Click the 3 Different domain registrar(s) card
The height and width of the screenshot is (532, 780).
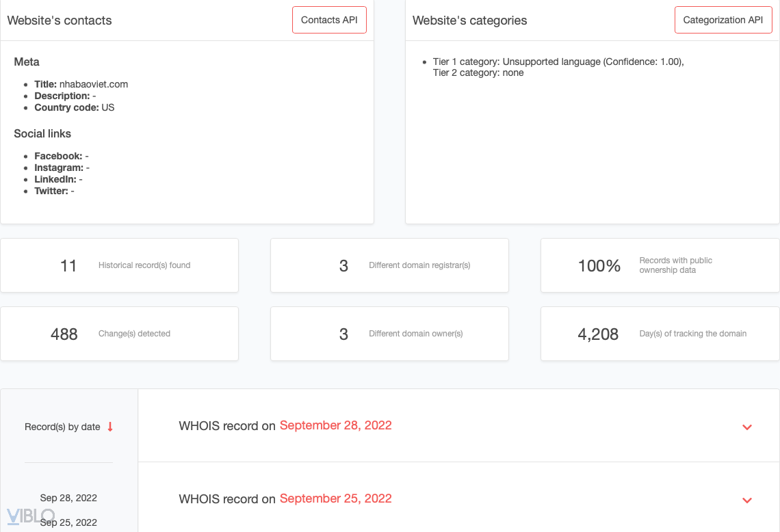click(389, 265)
